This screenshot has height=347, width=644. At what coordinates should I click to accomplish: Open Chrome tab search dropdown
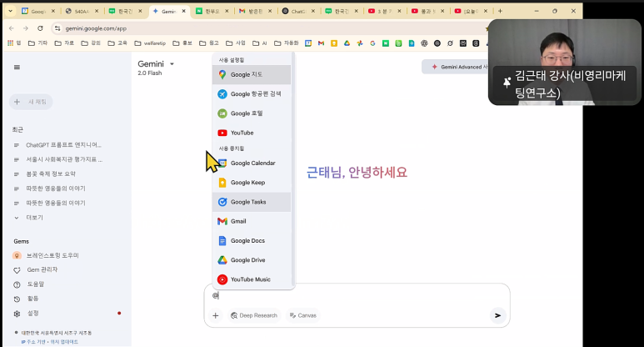pos(10,11)
